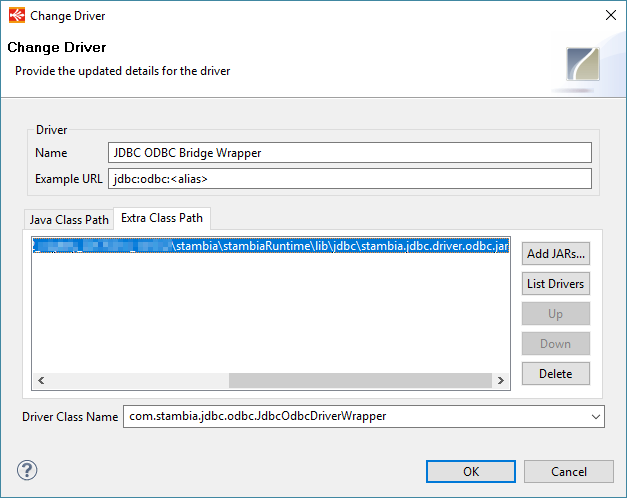Click the Change Driver title bar icon
The width and height of the screenshot is (627, 498).
pos(17,15)
